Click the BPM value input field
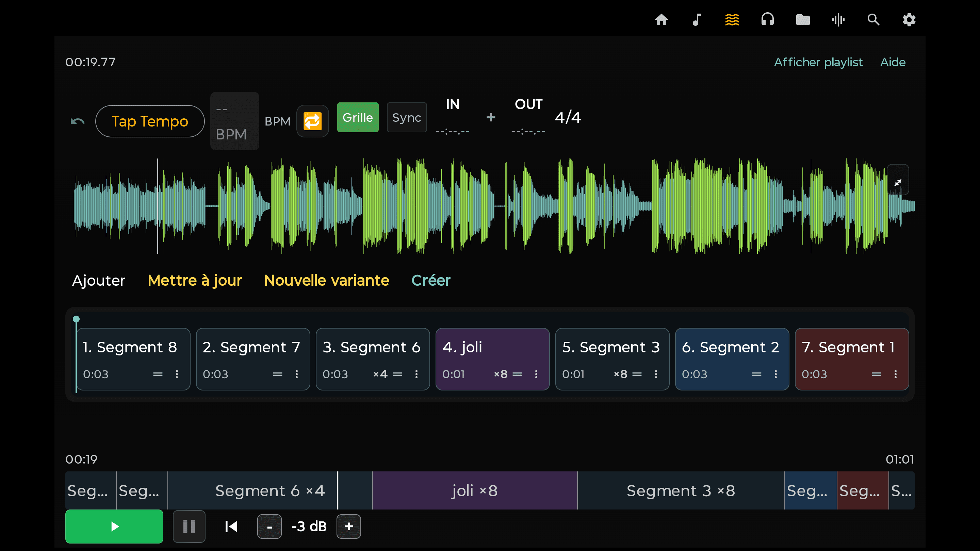 tap(235, 121)
